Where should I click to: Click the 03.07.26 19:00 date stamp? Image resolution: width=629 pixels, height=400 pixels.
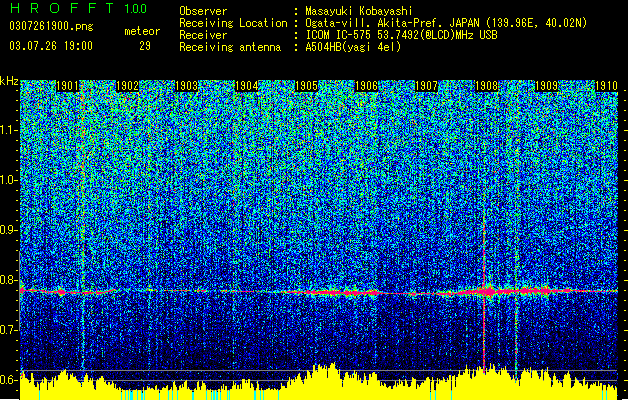coord(51,46)
